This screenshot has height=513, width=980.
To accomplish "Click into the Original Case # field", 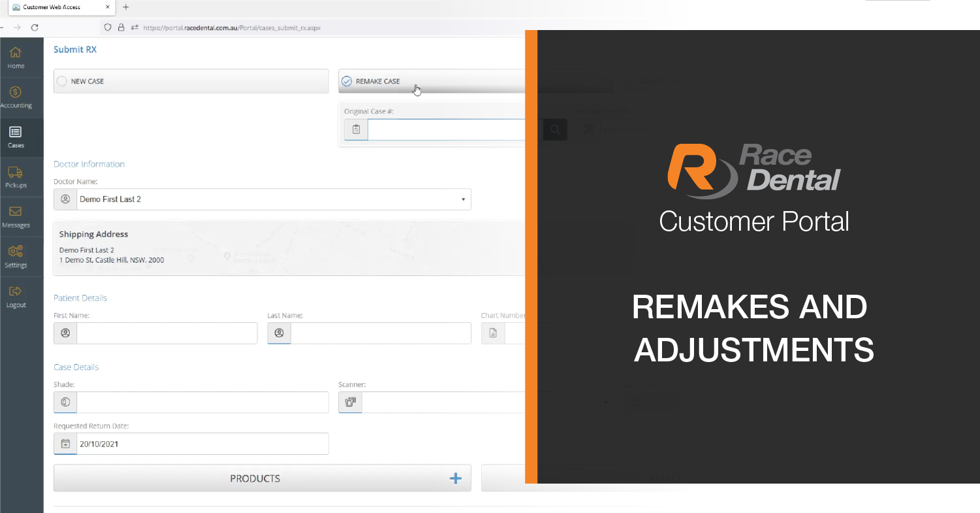I will coord(446,129).
